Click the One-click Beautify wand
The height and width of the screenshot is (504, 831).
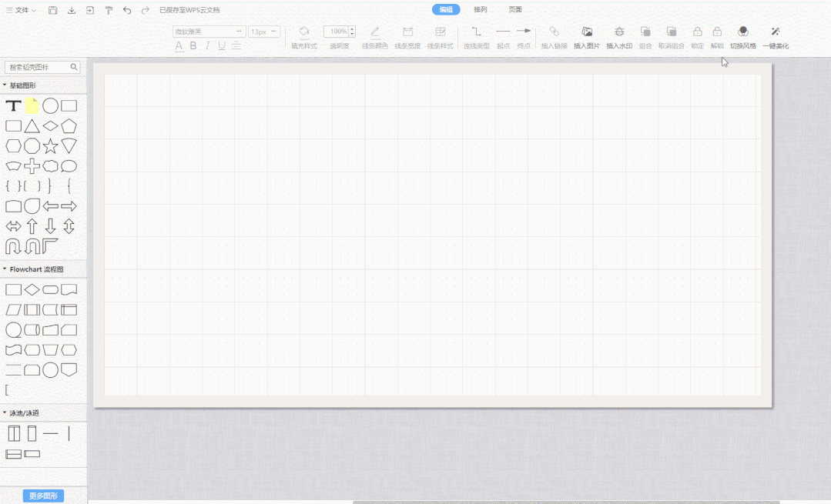coord(776,32)
